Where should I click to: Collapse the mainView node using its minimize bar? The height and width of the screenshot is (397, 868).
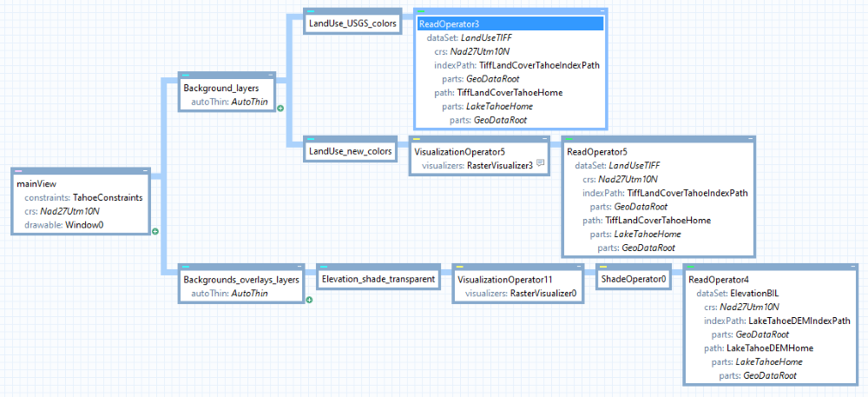[x=145, y=170]
